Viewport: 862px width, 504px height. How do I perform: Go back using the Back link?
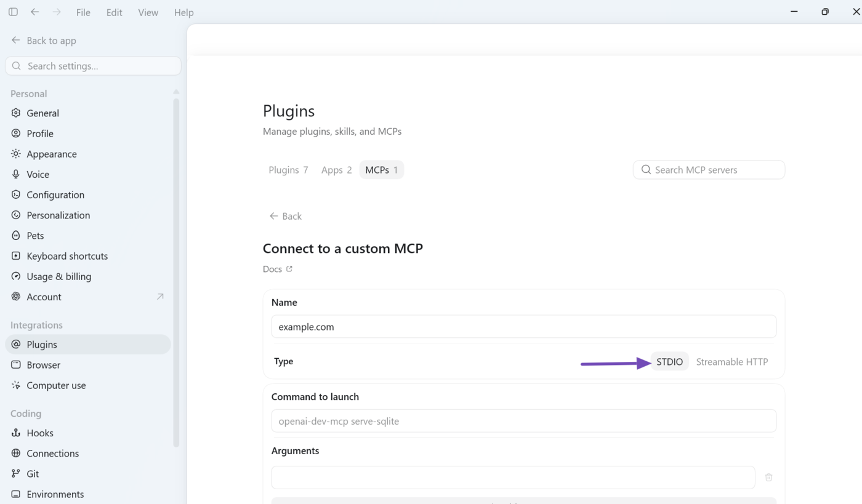click(286, 216)
